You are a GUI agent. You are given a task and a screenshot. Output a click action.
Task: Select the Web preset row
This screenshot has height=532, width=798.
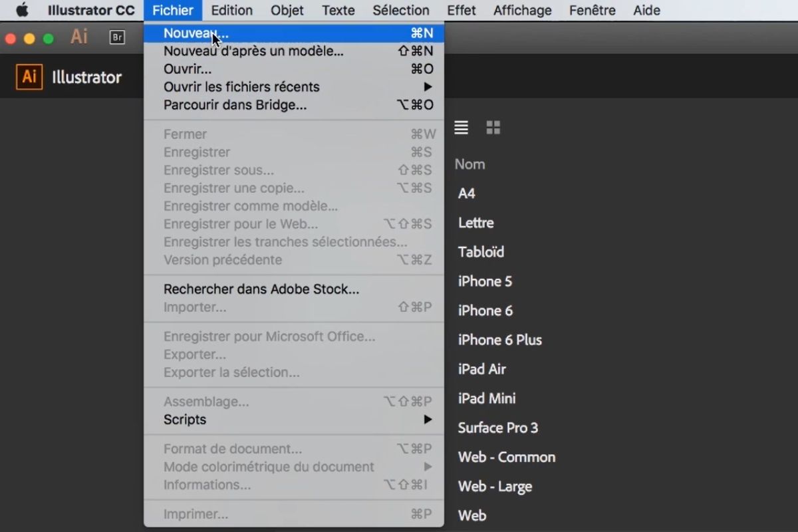pyautogui.click(x=472, y=515)
